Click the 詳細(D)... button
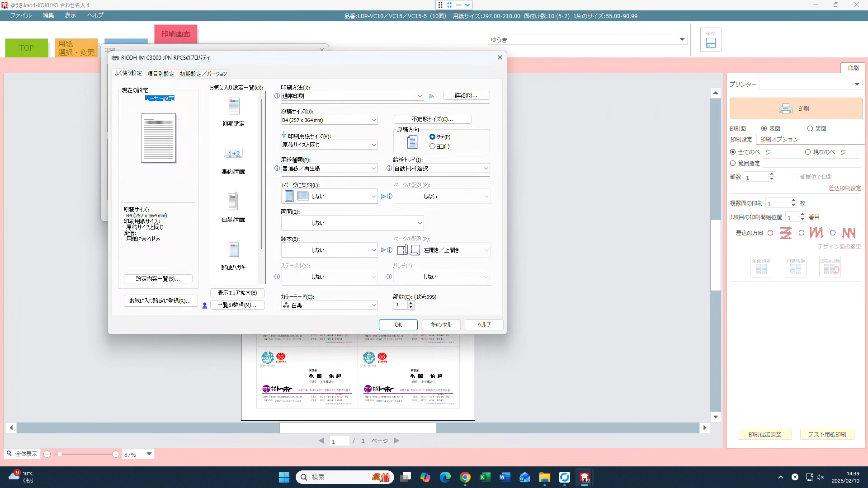Screen dimensions: 868x488 pyautogui.click(x=466, y=96)
